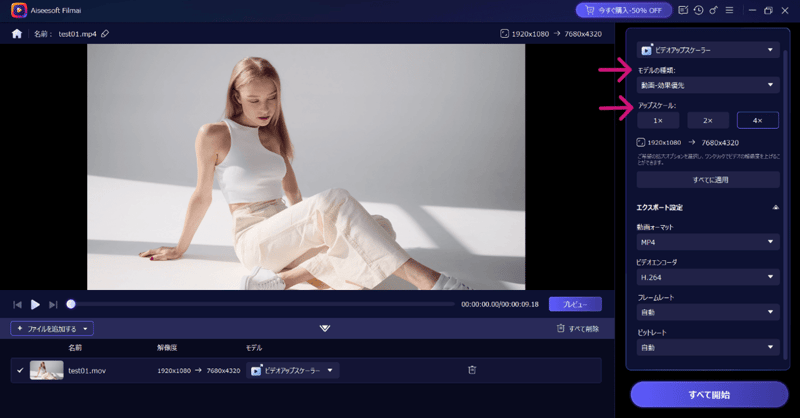Open the H.264 video encoder dropdown
The height and width of the screenshot is (418, 800).
707,277
